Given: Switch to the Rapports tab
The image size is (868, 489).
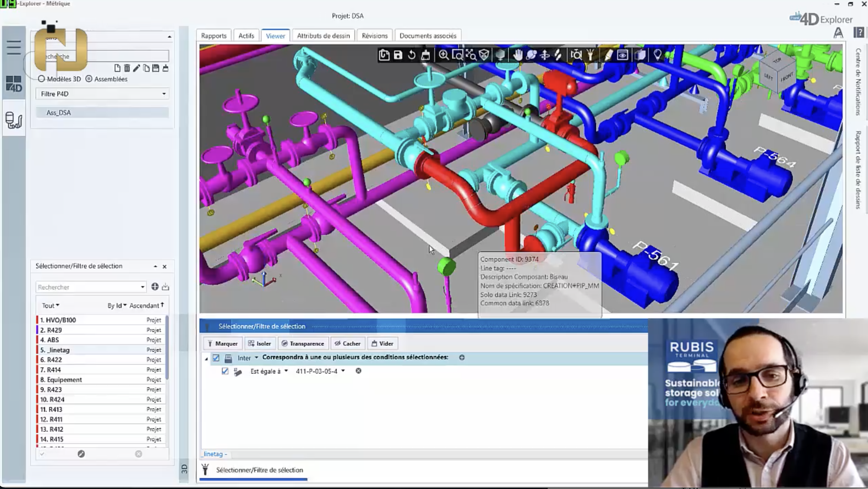Looking at the screenshot, I should point(214,36).
